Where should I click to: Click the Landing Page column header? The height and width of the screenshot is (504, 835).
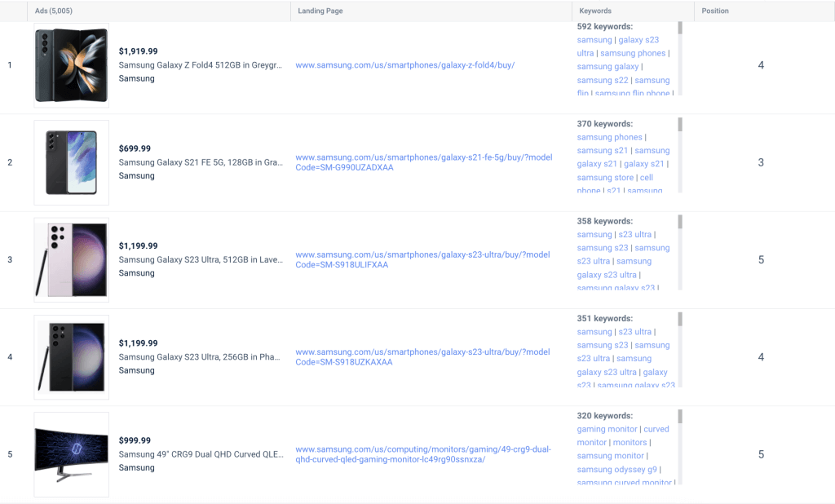click(320, 11)
